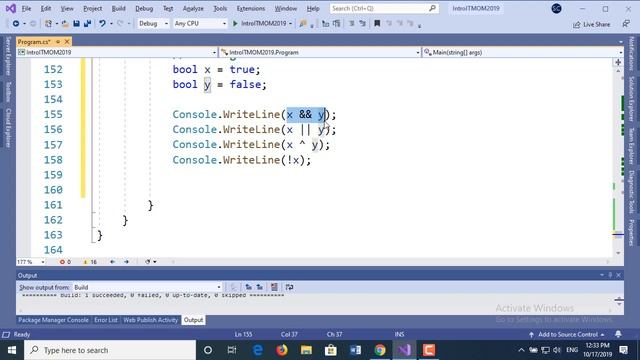Image resolution: width=640 pixels, height=360 pixels.
Task: Expand the undo history dropdown arrow
Action: (111, 24)
